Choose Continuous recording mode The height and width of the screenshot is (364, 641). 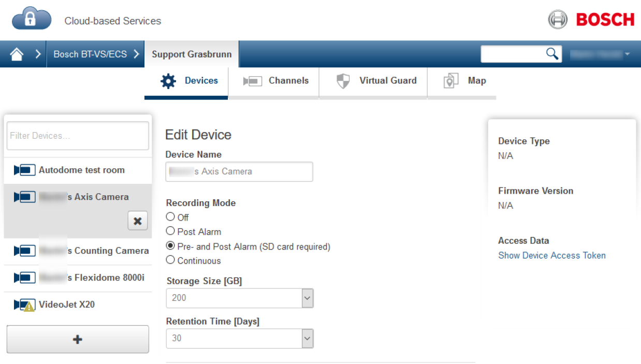(x=170, y=260)
